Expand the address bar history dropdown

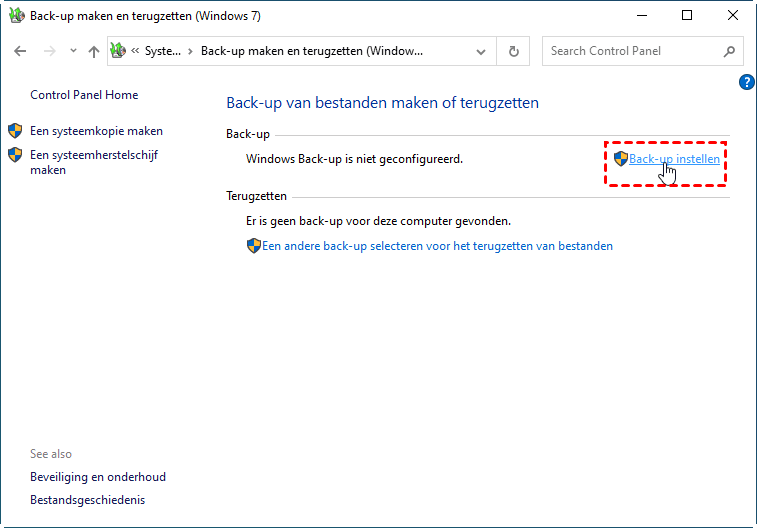480,52
